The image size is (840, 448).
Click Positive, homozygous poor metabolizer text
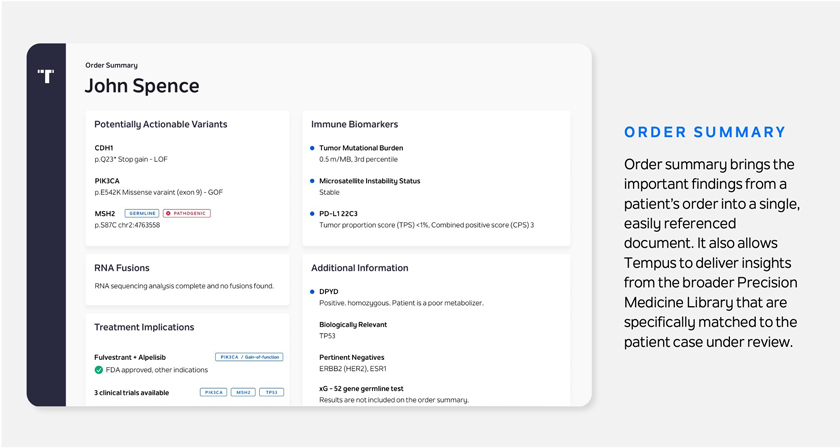coord(401,303)
